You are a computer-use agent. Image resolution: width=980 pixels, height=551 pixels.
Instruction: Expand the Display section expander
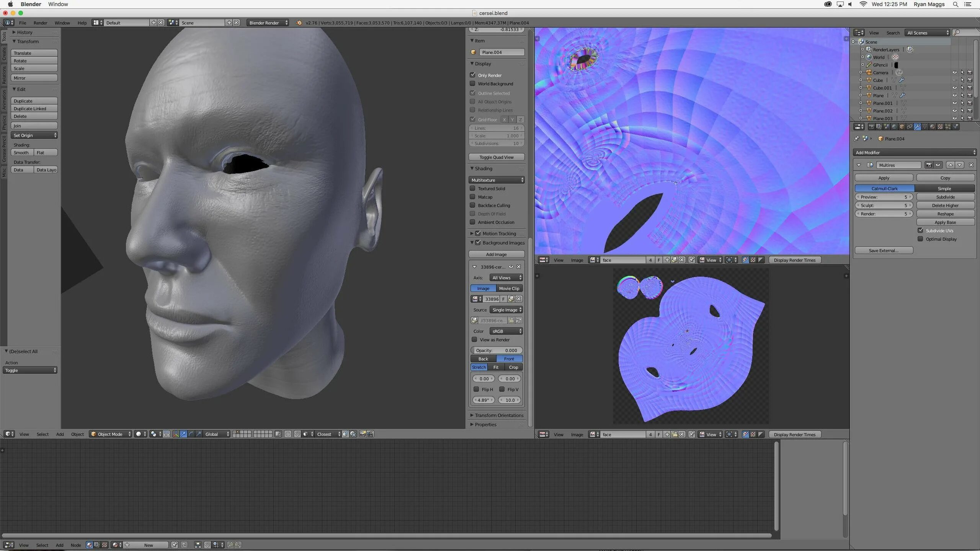point(472,63)
